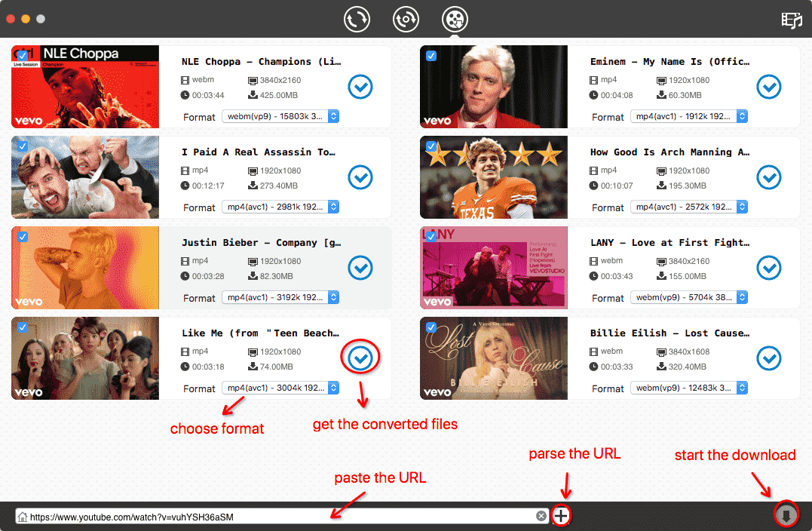Uncheck the Like Me Teen Beach checkbox

pos(23,327)
